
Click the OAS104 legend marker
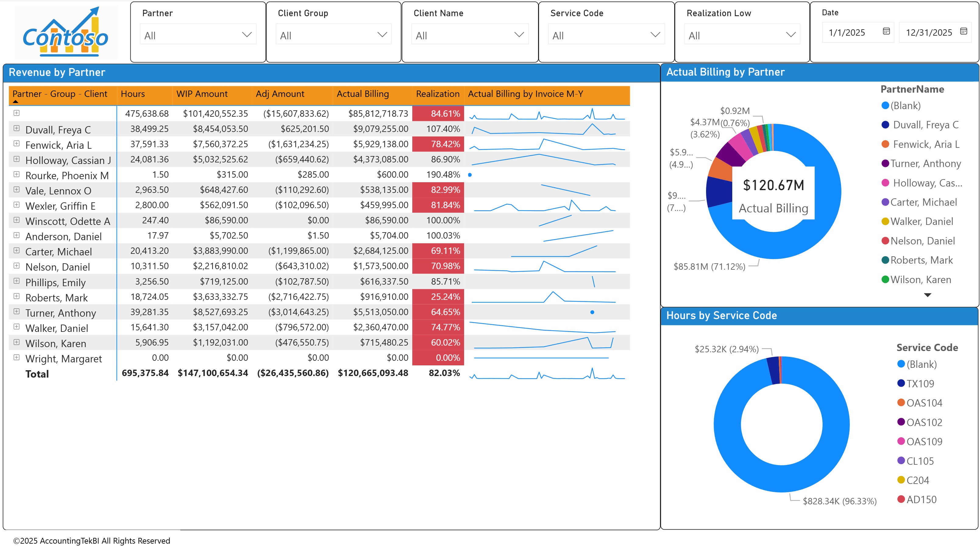click(x=901, y=403)
